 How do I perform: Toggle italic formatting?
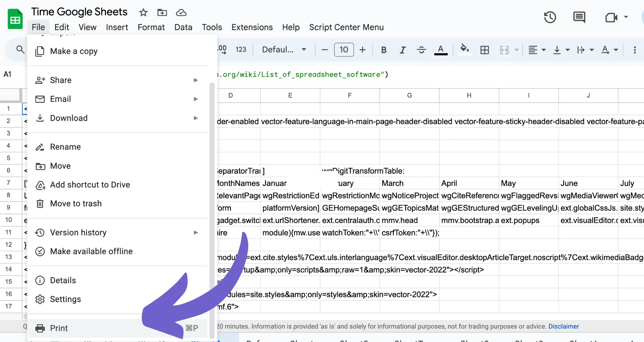tap(402, 50)
